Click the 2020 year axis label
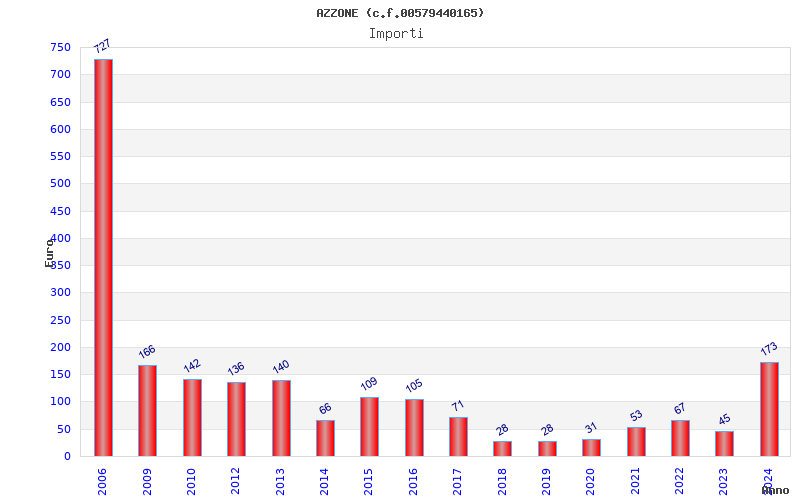The height and width of the screenshot is (500, 800). [590, 482]
